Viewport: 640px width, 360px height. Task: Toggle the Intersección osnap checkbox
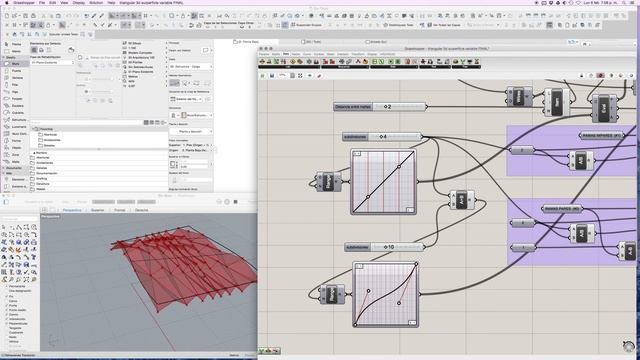point(15,319)
